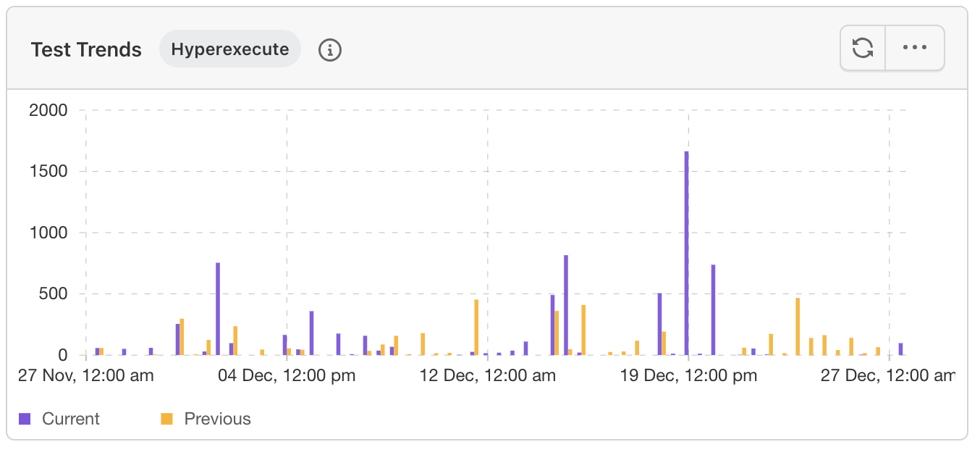
Task: Select the purple bar peaking just above 800
Action: 566,304
